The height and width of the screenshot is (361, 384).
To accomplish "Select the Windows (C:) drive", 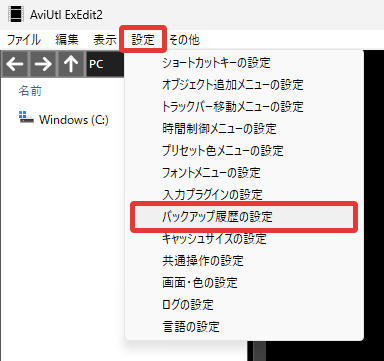I will coord(63,119).
